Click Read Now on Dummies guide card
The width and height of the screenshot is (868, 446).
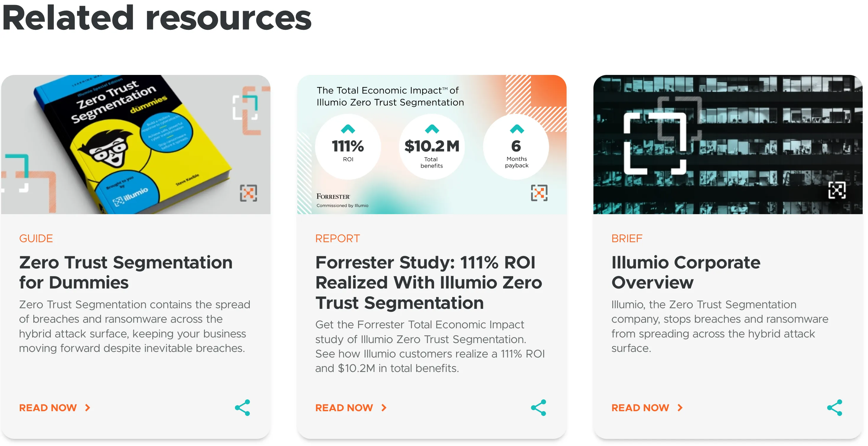(x=48, y=408)
